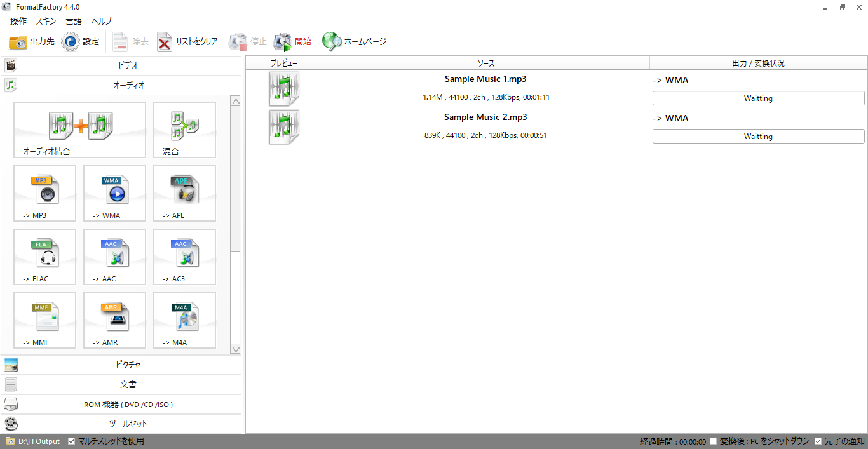Choose the -> AC3 conversion icon

click(x=184, y=257)
